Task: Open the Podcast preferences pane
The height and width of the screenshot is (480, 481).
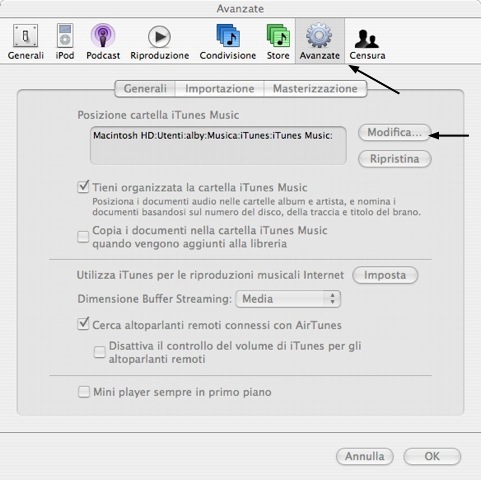Action: [x=103, y=41]
